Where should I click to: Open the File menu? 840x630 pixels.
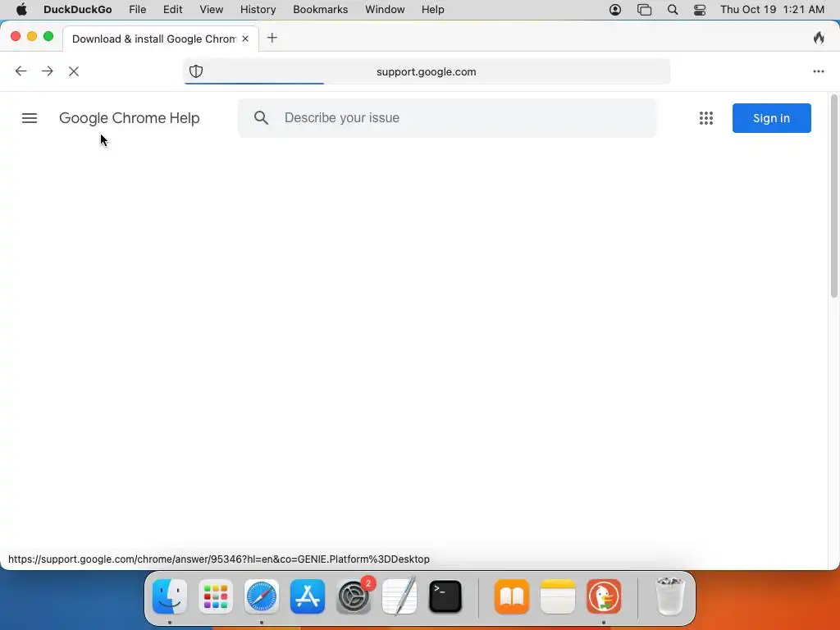point(138,10)
